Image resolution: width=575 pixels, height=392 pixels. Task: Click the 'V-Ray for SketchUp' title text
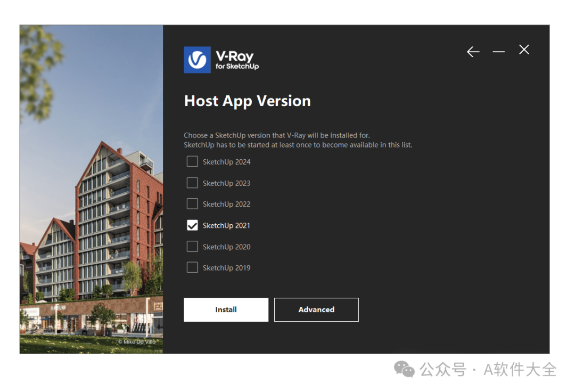tap(237, 60)
